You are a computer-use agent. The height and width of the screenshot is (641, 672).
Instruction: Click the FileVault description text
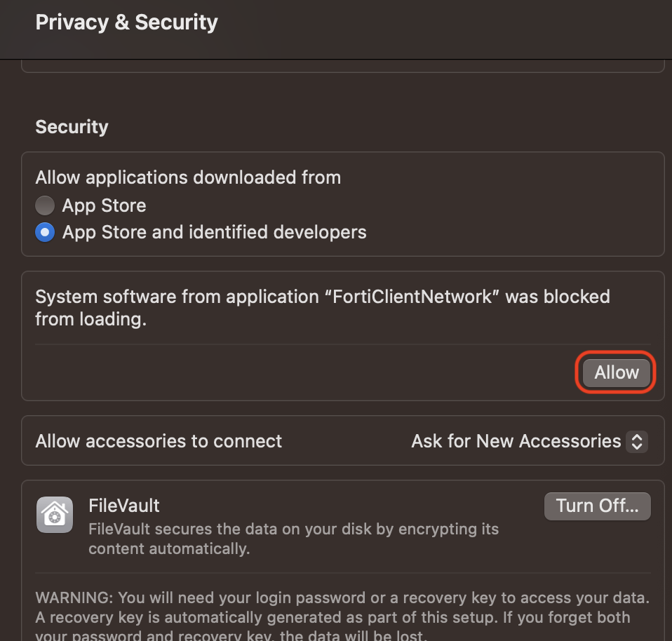pyautogui.click(x=294, y=539)
